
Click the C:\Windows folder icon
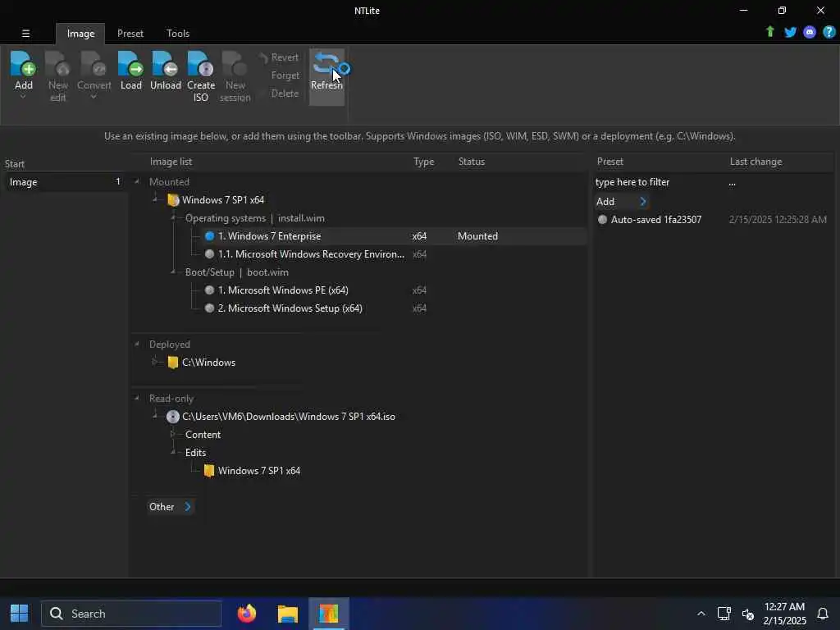click(173, 363)
